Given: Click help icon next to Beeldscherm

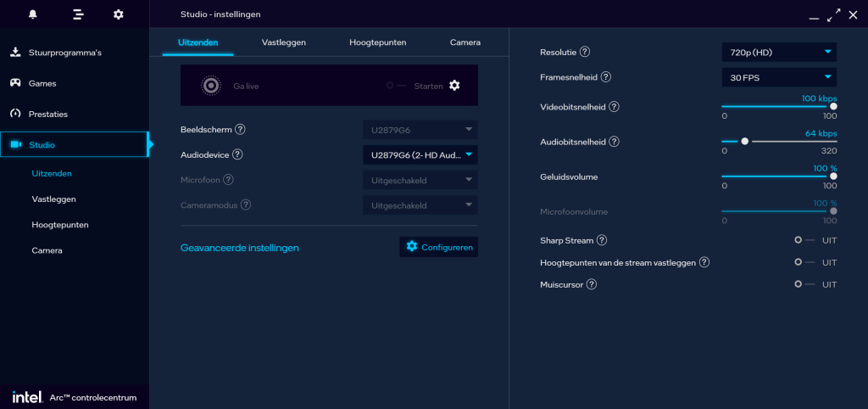Looking at the screenshot, I should click(240, 129).
